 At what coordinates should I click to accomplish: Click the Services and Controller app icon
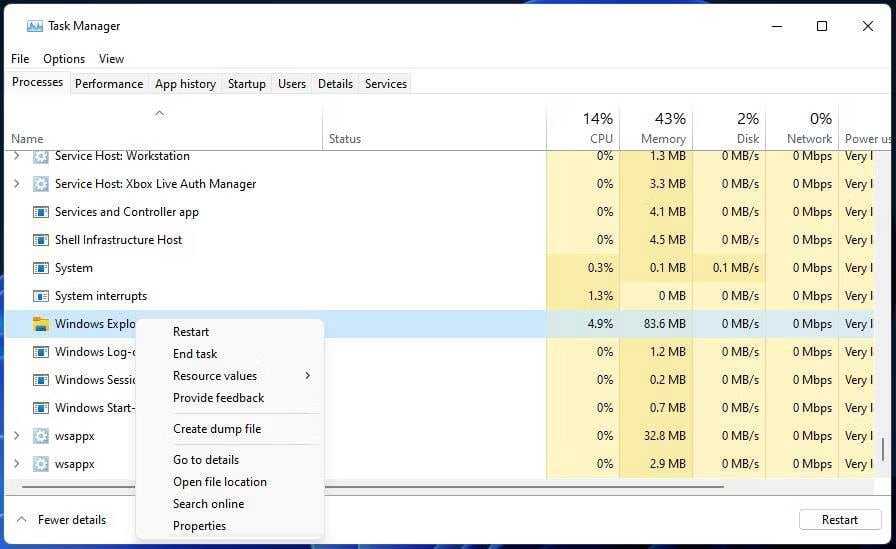(41, 212)
